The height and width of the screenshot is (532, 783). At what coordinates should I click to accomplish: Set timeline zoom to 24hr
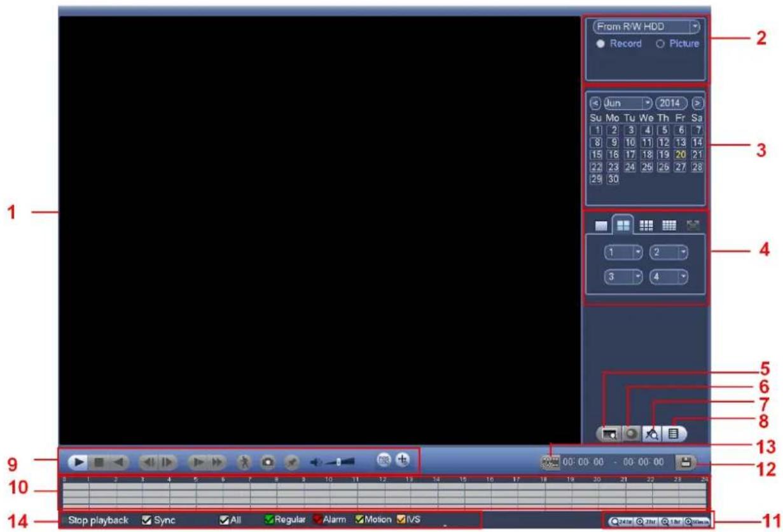[621, 522]
